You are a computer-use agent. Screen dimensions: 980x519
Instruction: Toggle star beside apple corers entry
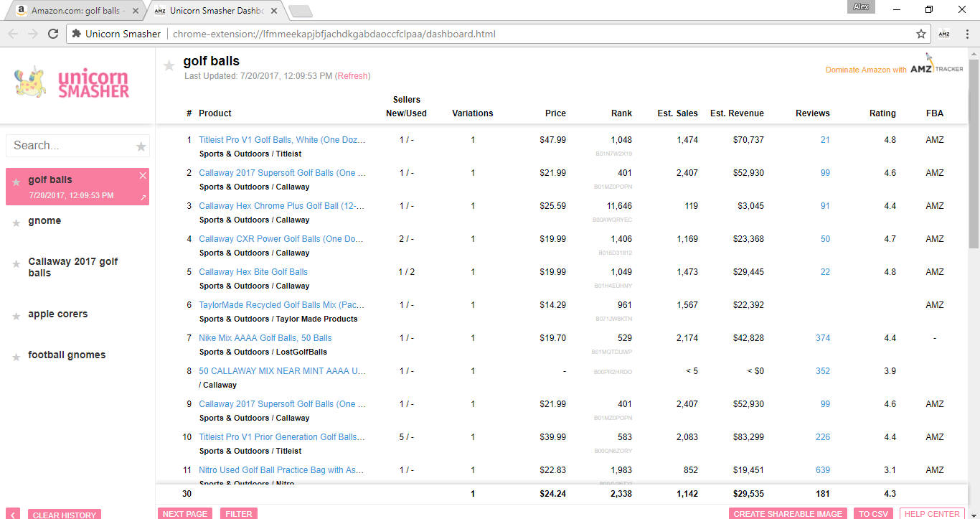pos(17,317)
